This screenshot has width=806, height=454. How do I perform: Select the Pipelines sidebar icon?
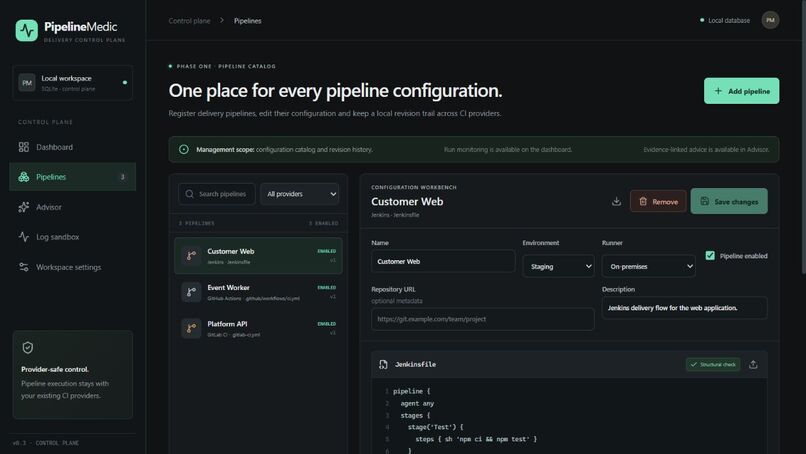pyautogui.click(x=24, y=177)
